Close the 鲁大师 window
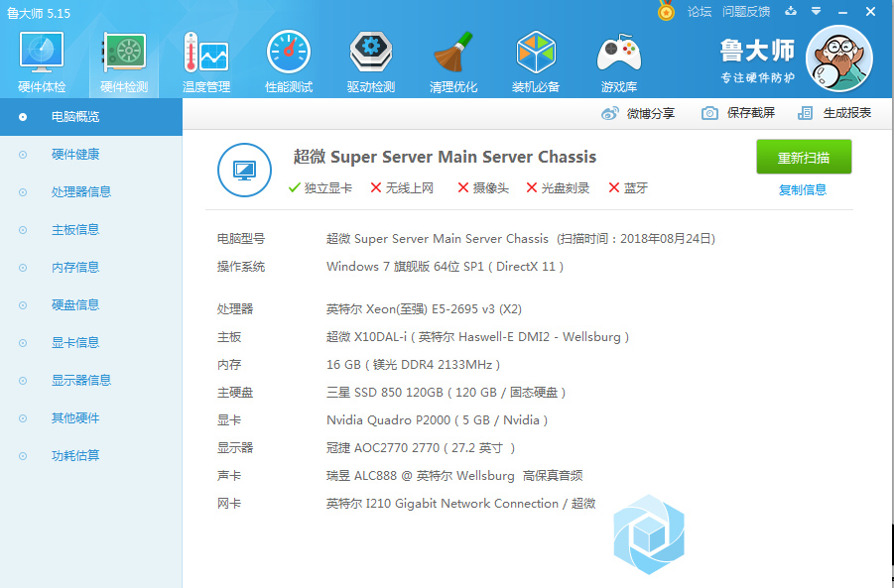894x588 pixels. (x=870, y=11)
